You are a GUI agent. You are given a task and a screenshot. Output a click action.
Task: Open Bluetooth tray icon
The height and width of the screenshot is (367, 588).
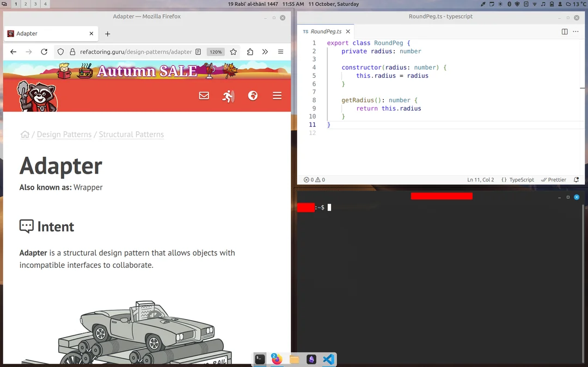(509, 4)
